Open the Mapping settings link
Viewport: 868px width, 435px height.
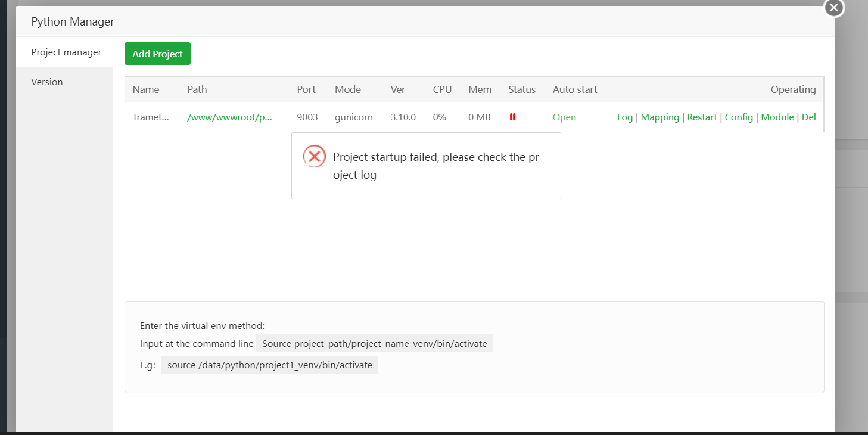pos(659,117)
